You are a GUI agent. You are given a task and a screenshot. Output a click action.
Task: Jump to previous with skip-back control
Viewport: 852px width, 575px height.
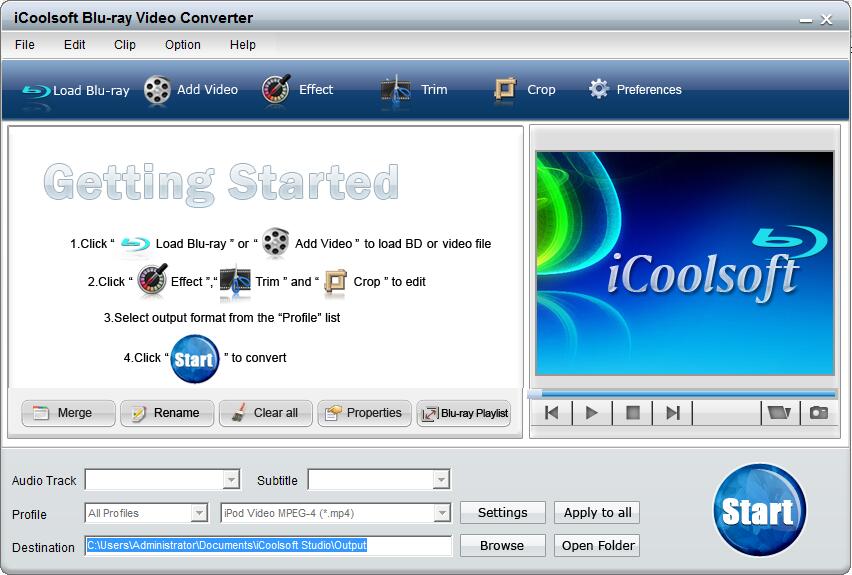(552, 413)
